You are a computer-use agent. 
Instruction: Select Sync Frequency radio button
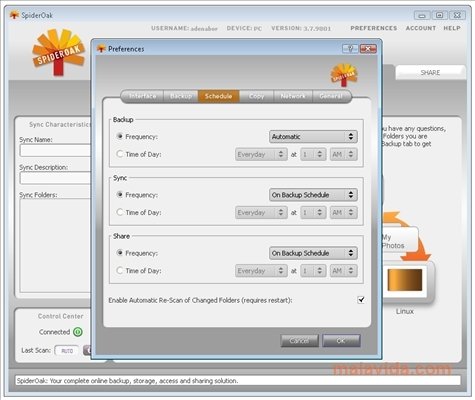(x=120, y=195)
